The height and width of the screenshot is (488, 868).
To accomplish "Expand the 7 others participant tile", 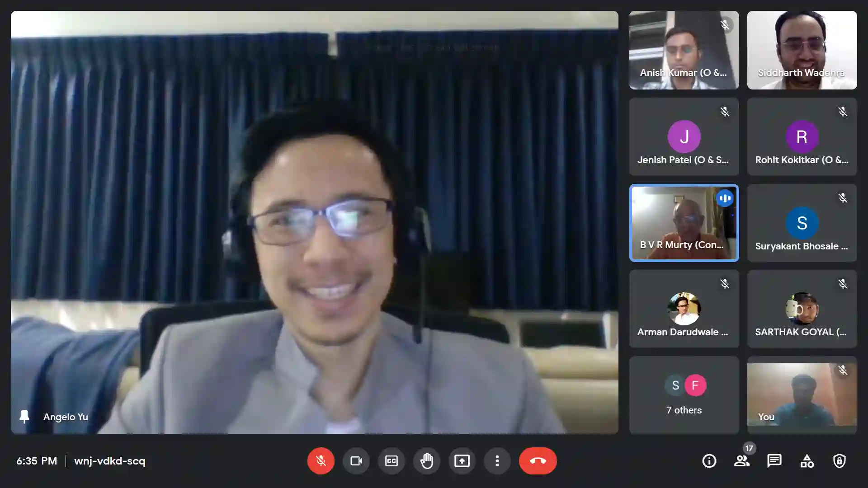I will coord(684,395).
